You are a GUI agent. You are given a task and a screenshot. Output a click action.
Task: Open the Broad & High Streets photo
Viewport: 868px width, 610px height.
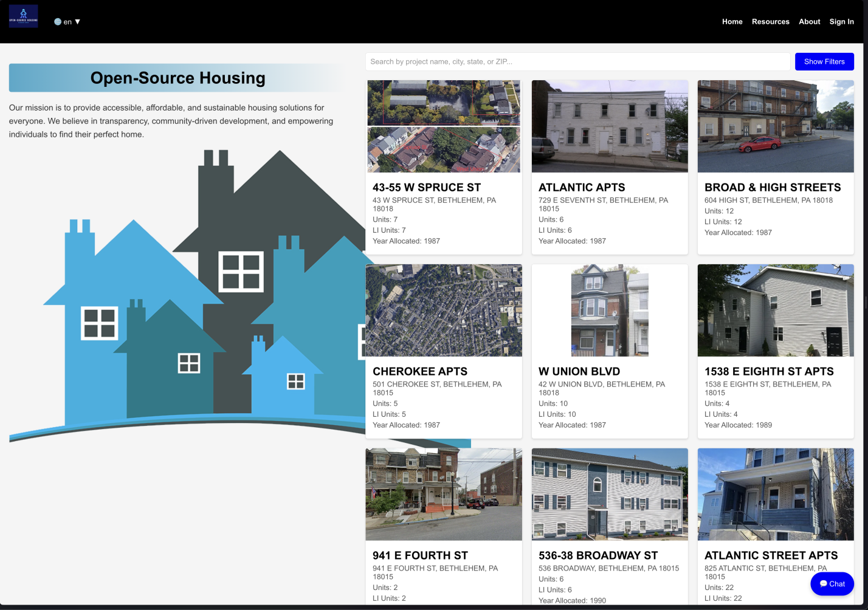pyautogui.click(x=776, y=126)
